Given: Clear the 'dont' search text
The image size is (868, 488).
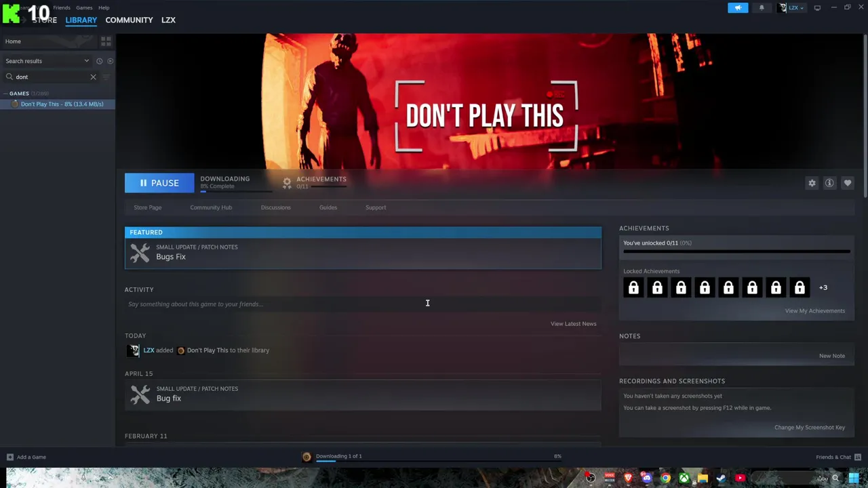Looking at the screenshot, I should tap(93, 77).
